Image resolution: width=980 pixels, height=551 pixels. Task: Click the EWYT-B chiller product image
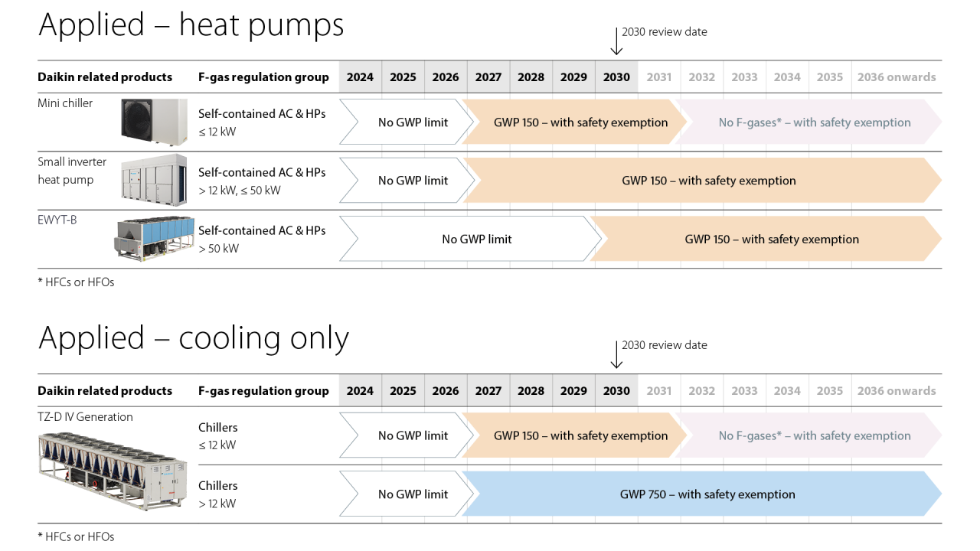(152, 238)
